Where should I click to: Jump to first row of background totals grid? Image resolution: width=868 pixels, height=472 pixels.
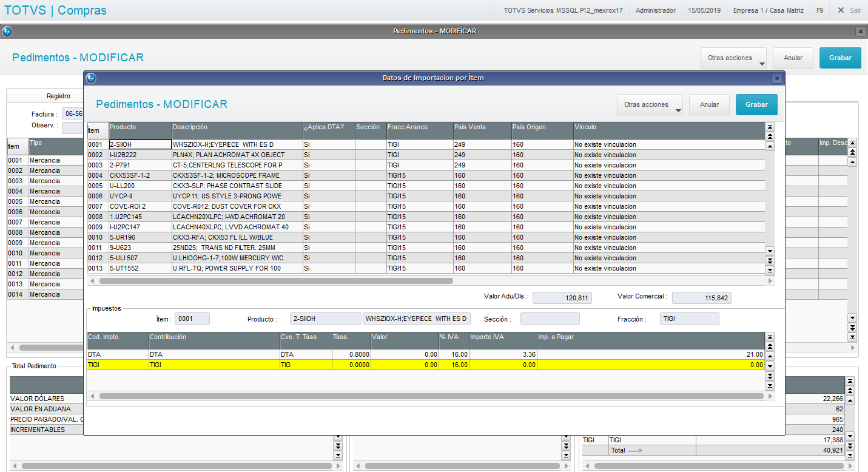(850, 380)
